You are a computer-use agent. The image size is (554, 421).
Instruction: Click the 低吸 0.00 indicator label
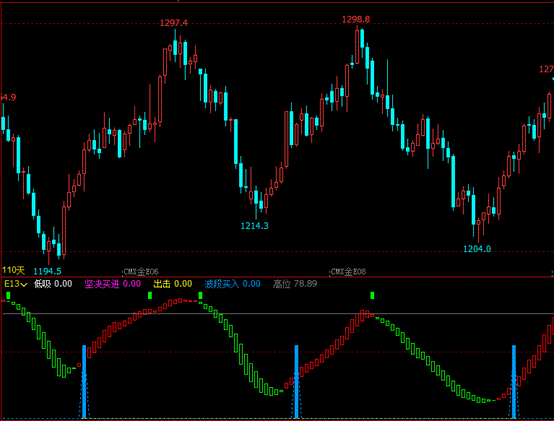click(x=53, y=284)
